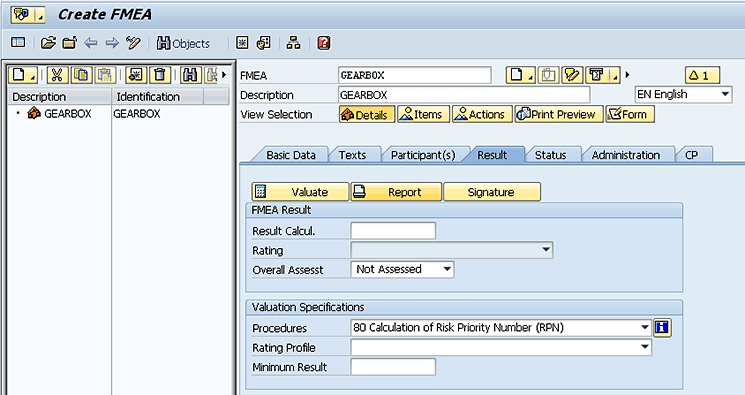745x395 pixels.
Task: Click the asterisk arrow icon in tree toolbar
Action: pos(136,75)
